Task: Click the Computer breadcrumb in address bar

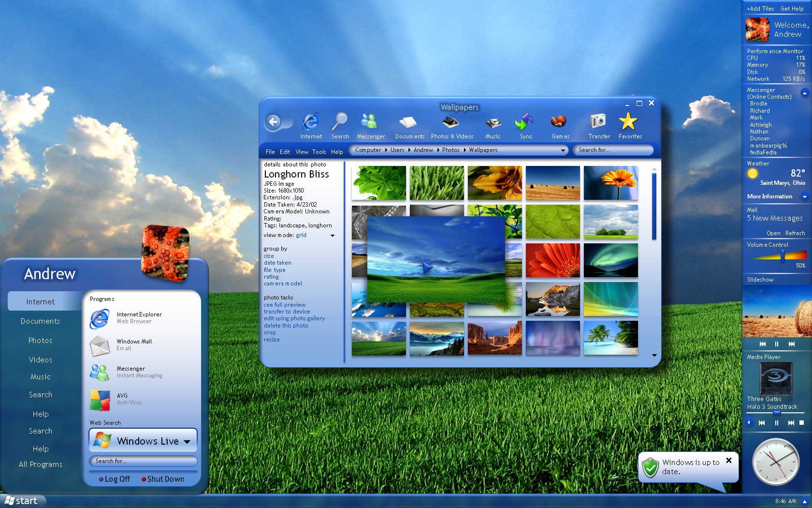Action: [368, 150]
